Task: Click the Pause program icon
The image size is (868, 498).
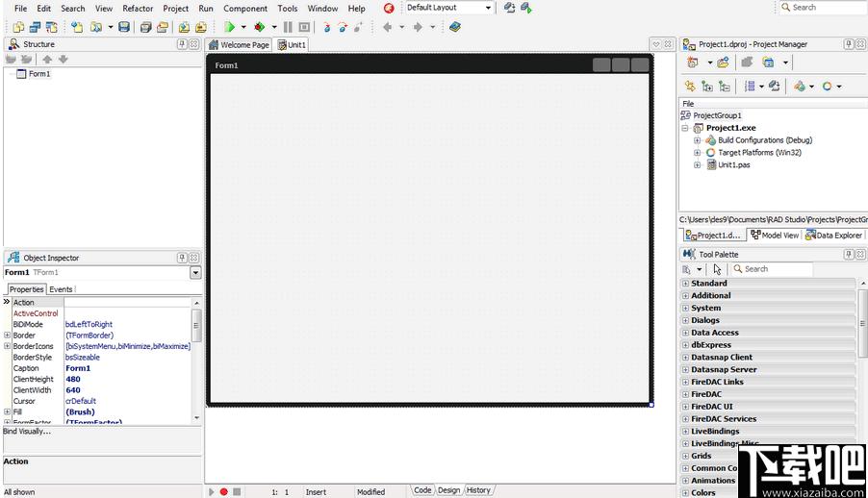Action: [288, 27]
